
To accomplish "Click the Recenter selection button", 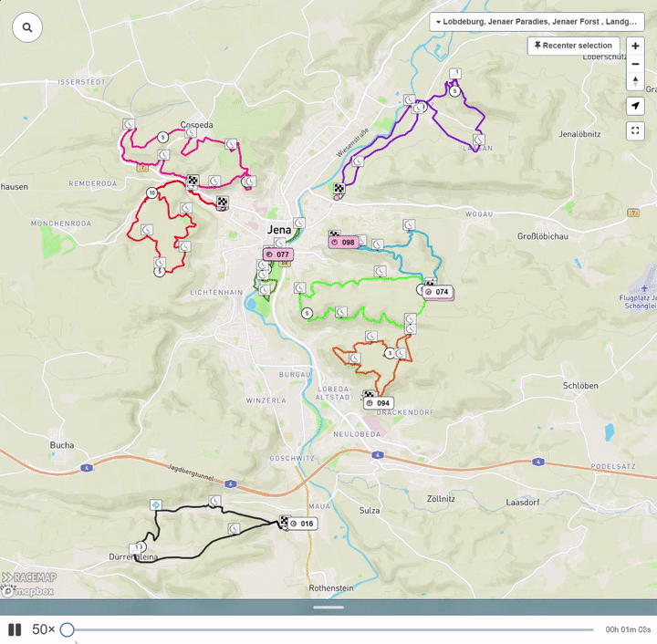I will [x=573, y=46].
